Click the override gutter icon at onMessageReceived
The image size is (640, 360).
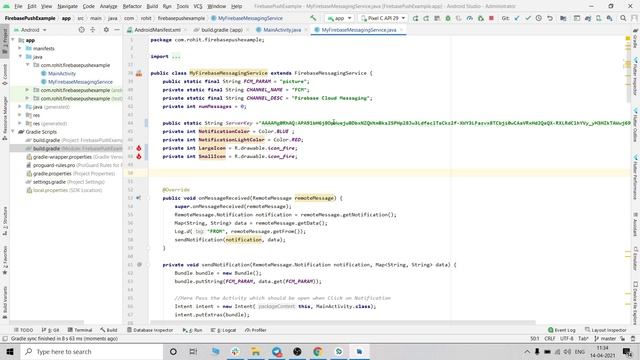[x=139, y=198]
